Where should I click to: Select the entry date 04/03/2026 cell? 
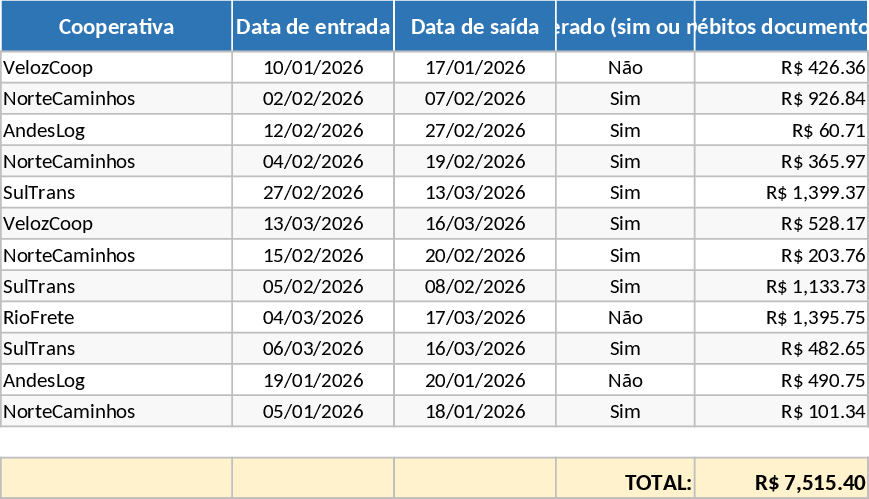pyautogui.click(x=313, y=318)
